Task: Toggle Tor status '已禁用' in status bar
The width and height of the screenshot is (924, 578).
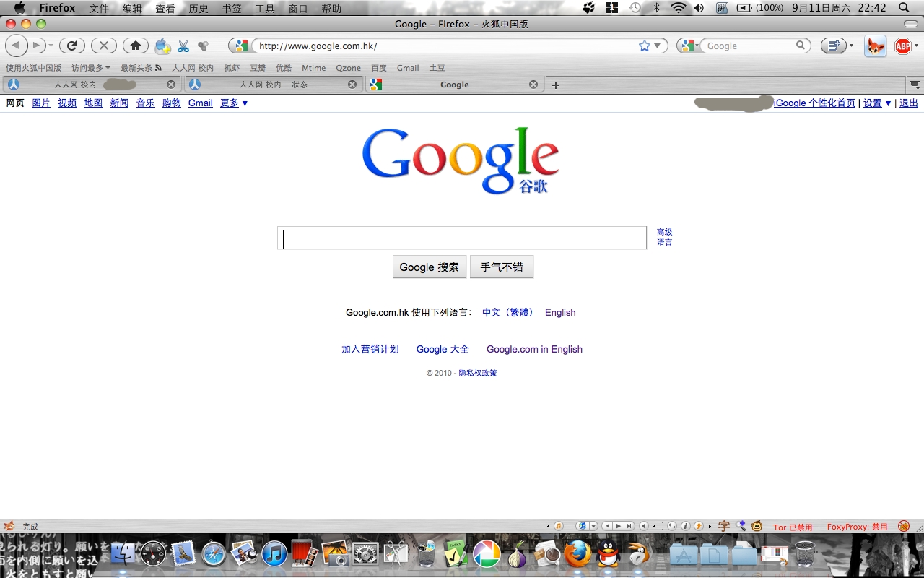Action: tap(793, 527)
